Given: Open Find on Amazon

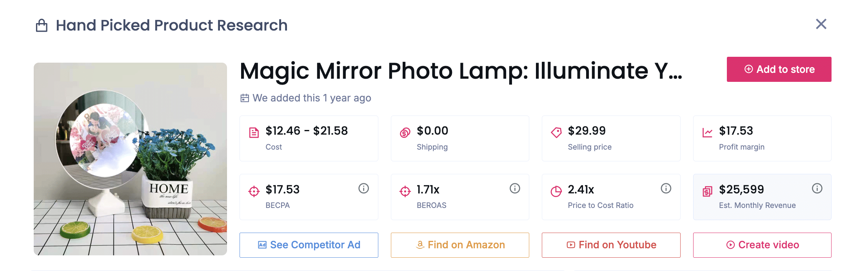Looking at the screenshot, I should click(459, 245).
